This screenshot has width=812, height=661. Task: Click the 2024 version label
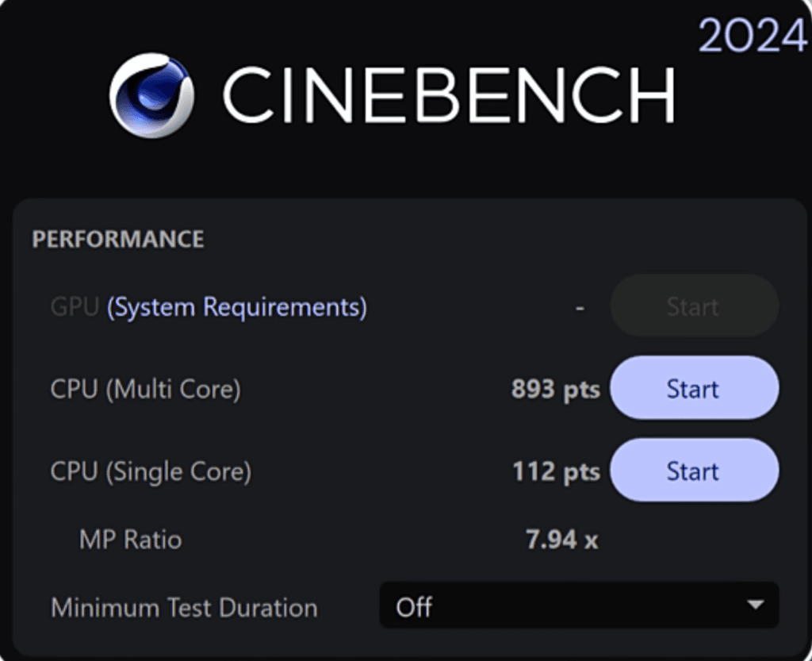click(x=753, y=36)
